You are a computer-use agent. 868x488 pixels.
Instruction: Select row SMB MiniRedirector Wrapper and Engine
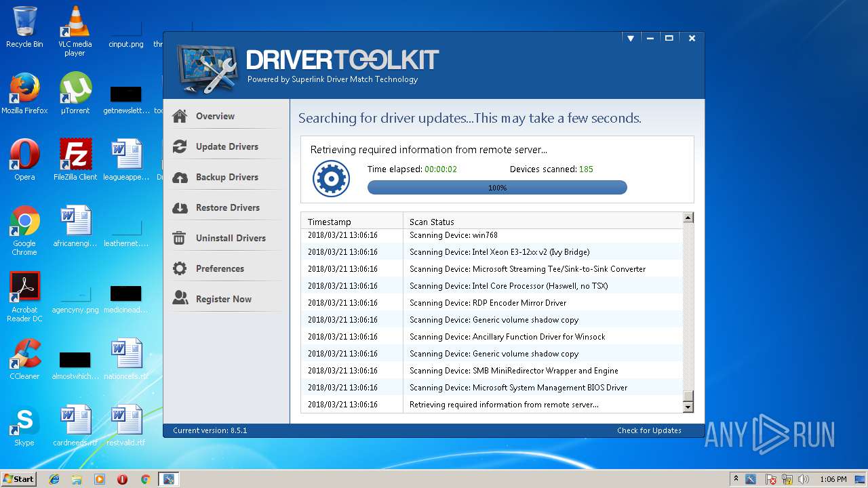pyautogui.click(x=492, y=371)
